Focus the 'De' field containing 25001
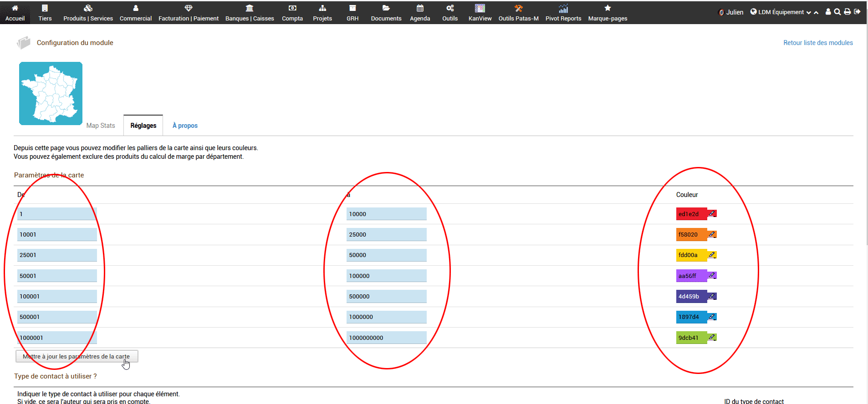This screenshot has width=868, height=404. pyautogui.click(x=57, y=255)
